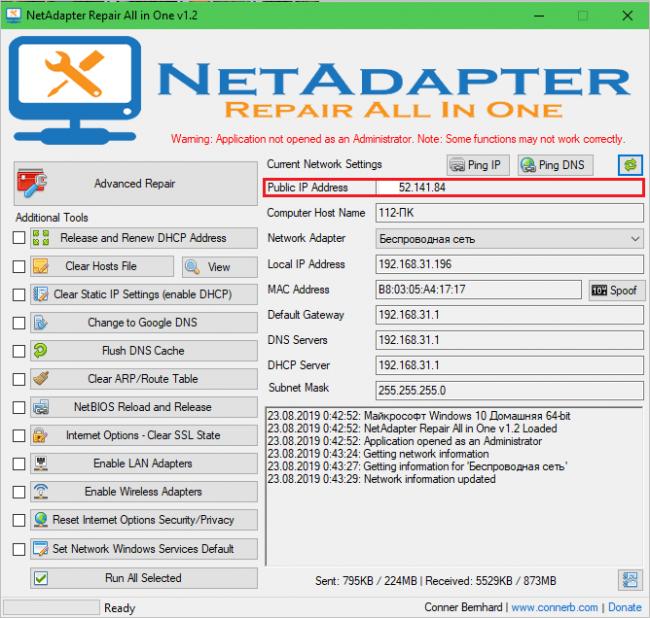
Task: Tick the Clear Hosts File checkbox
Action: [19, 266]
